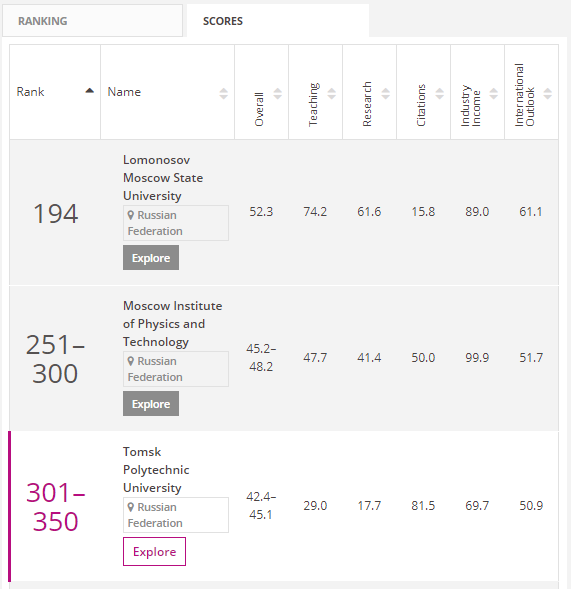Click Explore button for Tomsk Polytechnic
This screenshot has height=589, width=571.
154,551
